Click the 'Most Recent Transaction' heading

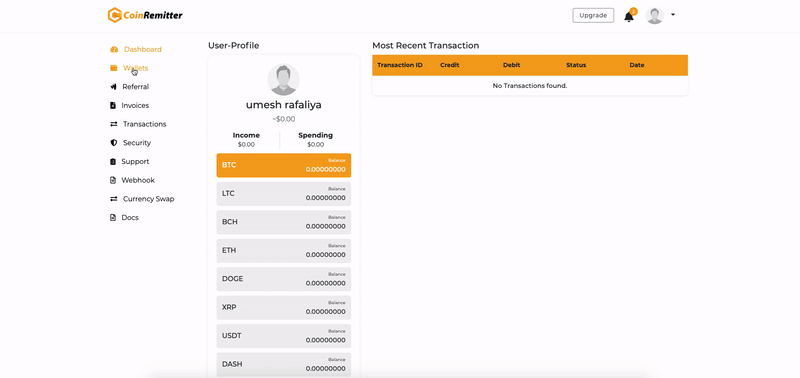426,45
